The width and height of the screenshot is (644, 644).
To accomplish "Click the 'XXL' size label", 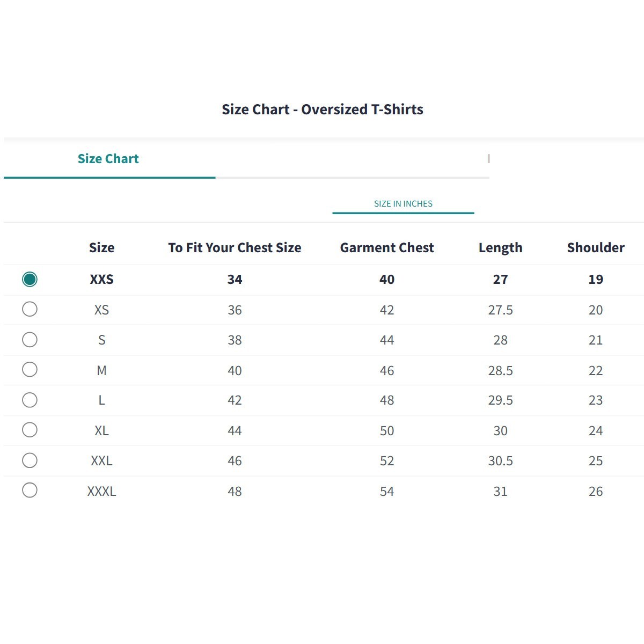I will 101,461.
